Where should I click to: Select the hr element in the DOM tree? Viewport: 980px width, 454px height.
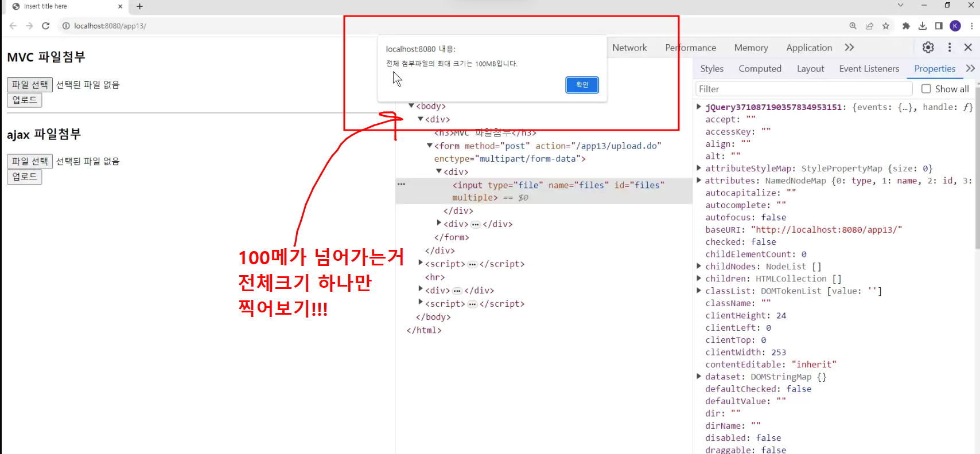tap(435, 277)
